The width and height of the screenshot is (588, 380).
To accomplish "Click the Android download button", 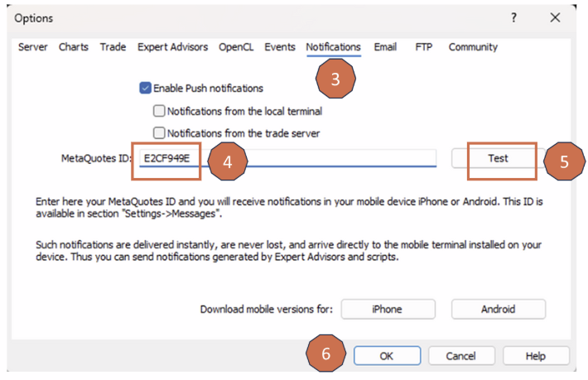I will point(498,309).
